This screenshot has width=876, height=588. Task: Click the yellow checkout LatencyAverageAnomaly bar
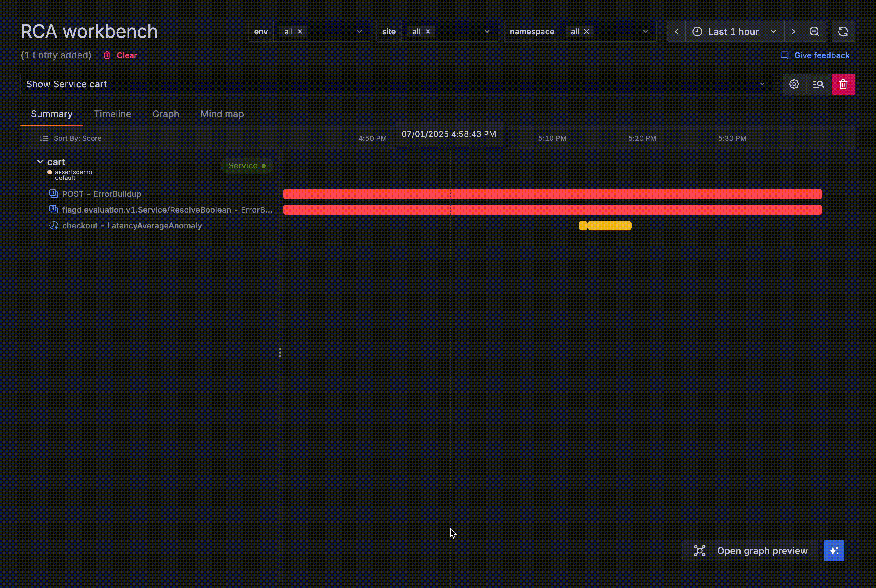click(609, 225)
